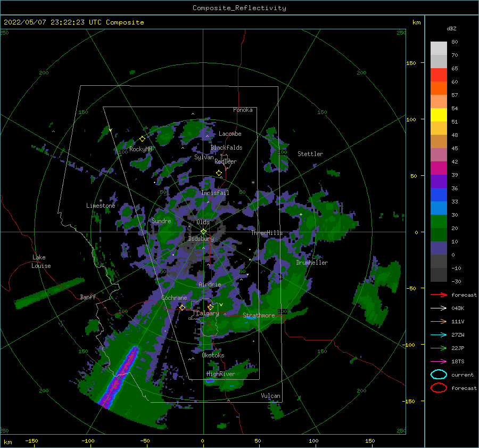Click the small blue echo below HighRiver
This screenshot has height=448, width=479.
click(210, 381)
